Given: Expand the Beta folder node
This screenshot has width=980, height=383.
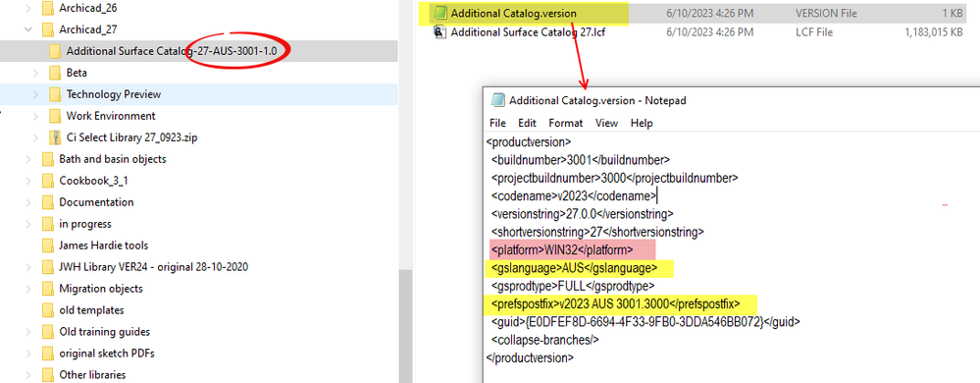Looking at the screenshot, I should (x=35, y=73).
